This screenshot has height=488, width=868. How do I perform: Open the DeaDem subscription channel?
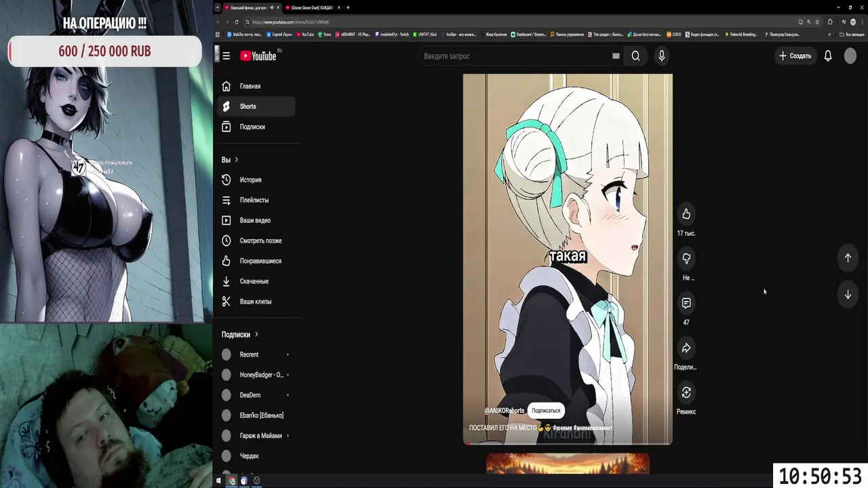coord(256,395)
